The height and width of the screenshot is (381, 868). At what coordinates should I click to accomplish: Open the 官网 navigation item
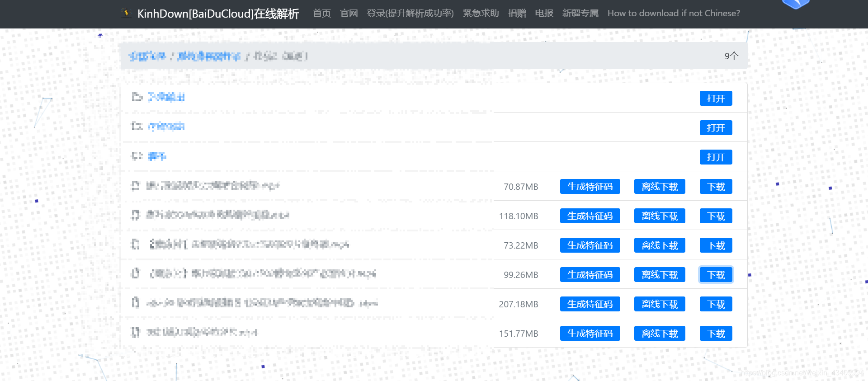[349, 13]
